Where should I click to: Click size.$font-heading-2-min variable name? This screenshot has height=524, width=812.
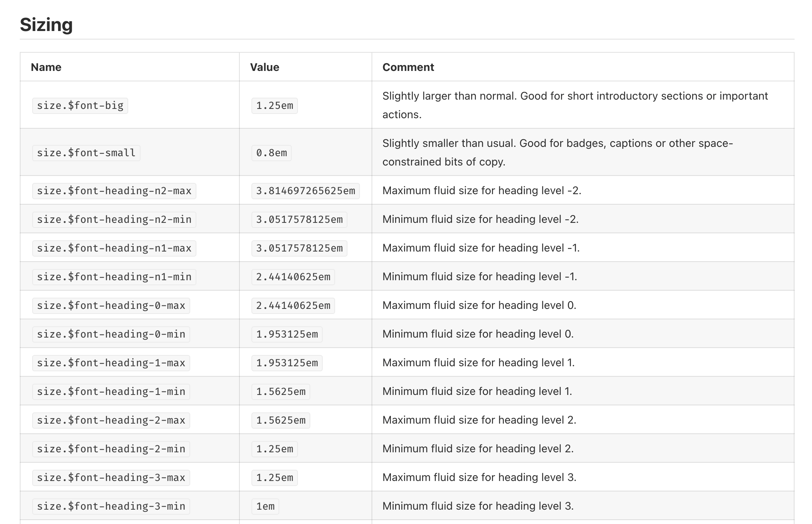tap(111, 449)
